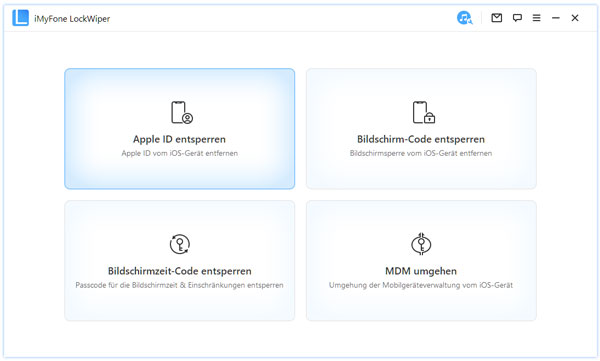Image resolution: width=600 pixels, height=361 pixels.
Task: Click the screen time key icon
Action: pyautogui.click(x=179, y=244)
